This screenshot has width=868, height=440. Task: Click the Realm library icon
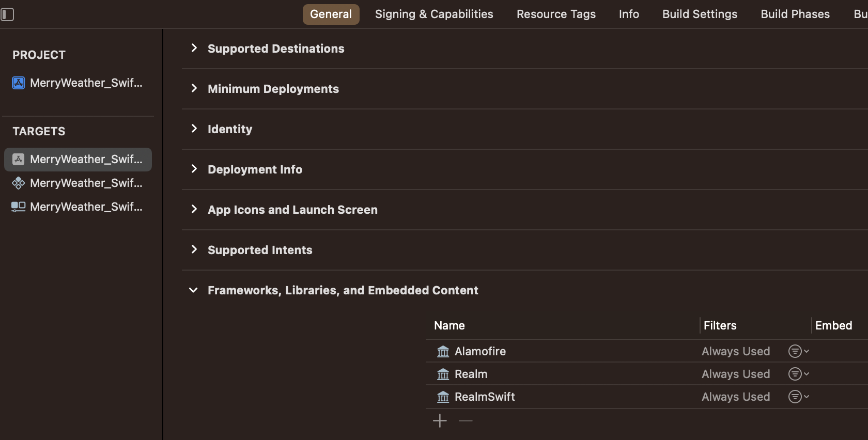click(443, 374)
